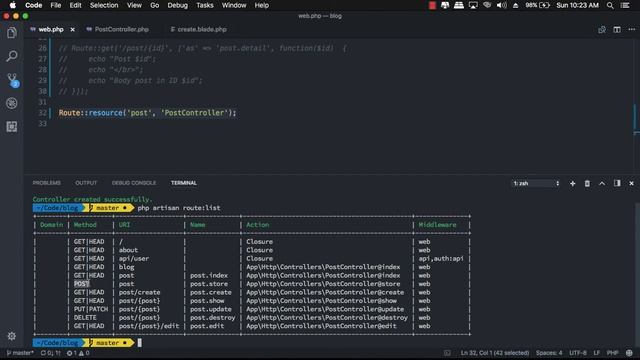Change line endings via LF status item
The image size is (640, 360).
pyautogui.click(x=597, y=353)
